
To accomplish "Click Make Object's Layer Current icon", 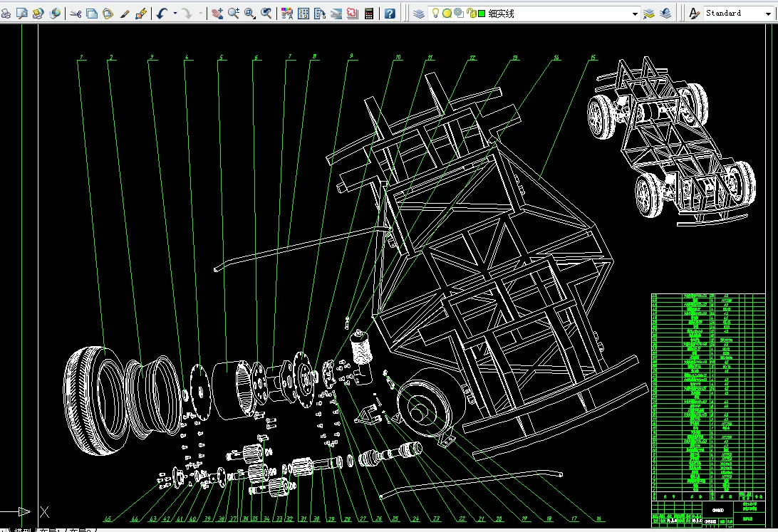I will [649, 14].
